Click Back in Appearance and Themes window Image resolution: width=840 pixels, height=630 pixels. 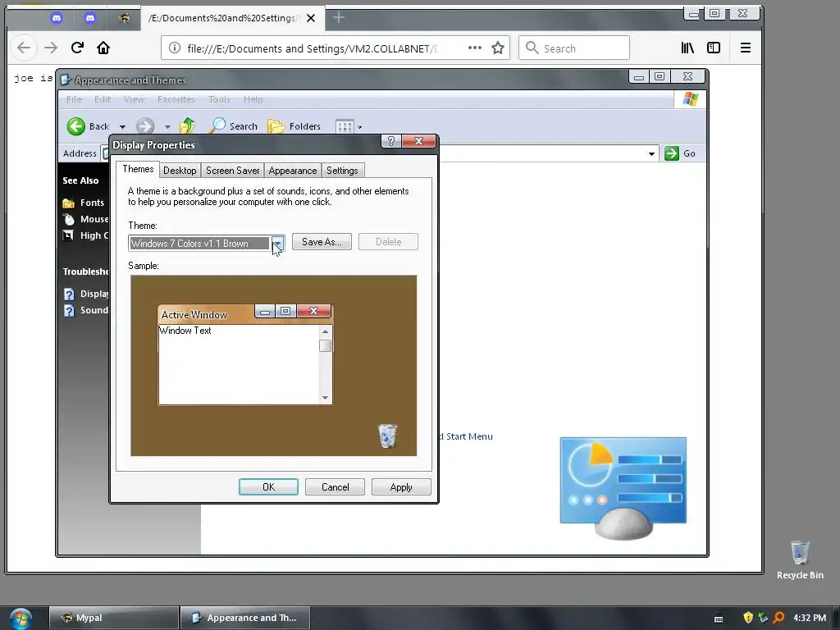(x=89, y=126)
